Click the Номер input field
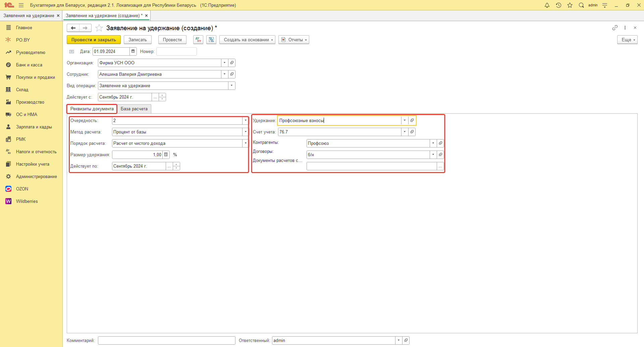 pyautogui.click(x=176, y=51)
